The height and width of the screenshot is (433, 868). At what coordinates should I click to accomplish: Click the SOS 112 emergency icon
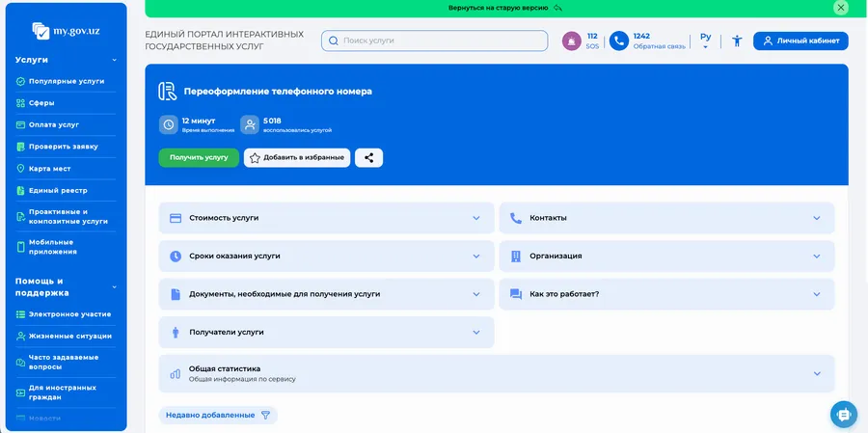coord(572,41)
